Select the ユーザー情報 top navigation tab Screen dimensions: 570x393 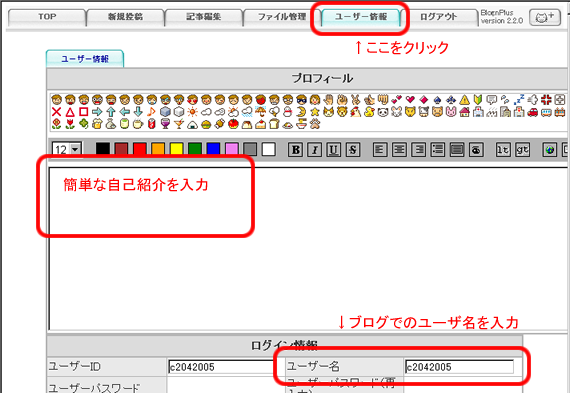pos(361,17)
